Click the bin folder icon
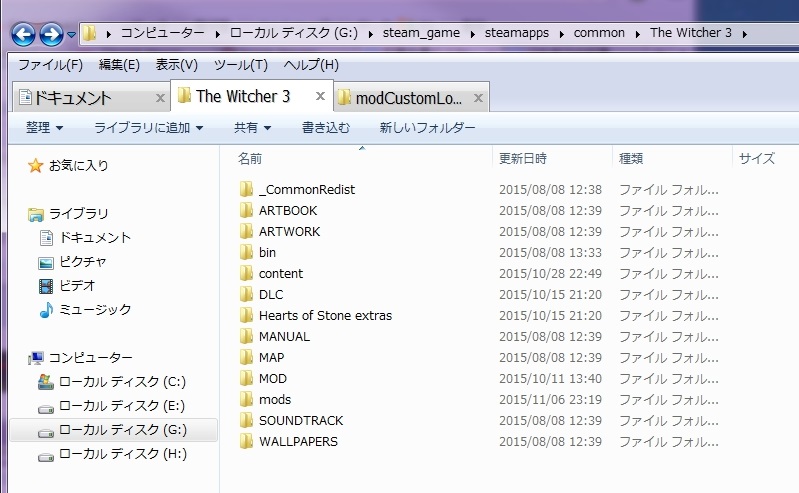The image size is (799, 493). 246,252
